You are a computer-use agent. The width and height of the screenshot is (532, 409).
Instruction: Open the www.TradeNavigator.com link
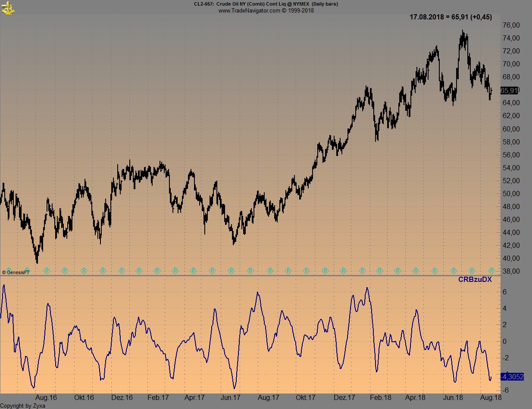250,10
